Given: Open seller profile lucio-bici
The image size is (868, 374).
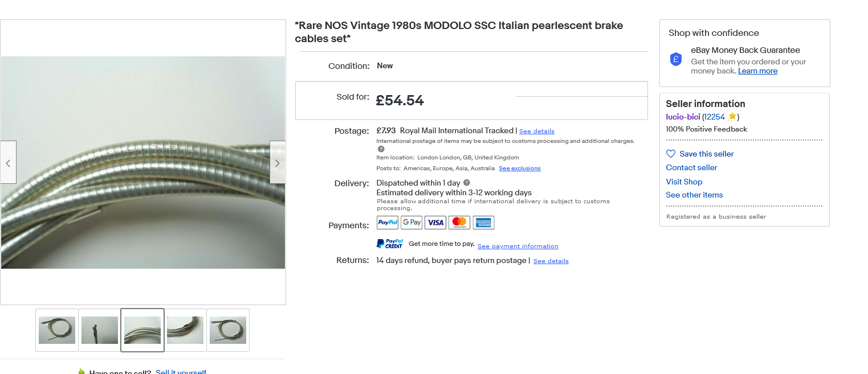Looking at the screenshot, I should 683,117.
